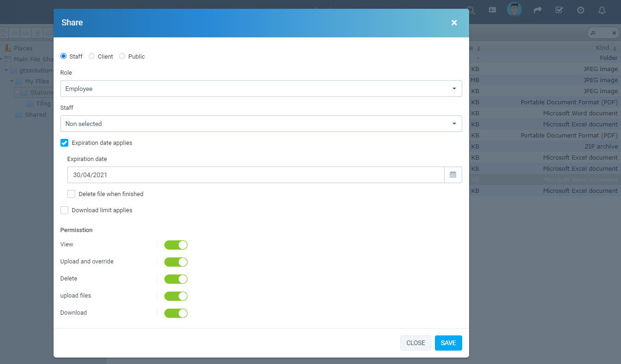Click the Shared folder icon in tree

(19, 114)
